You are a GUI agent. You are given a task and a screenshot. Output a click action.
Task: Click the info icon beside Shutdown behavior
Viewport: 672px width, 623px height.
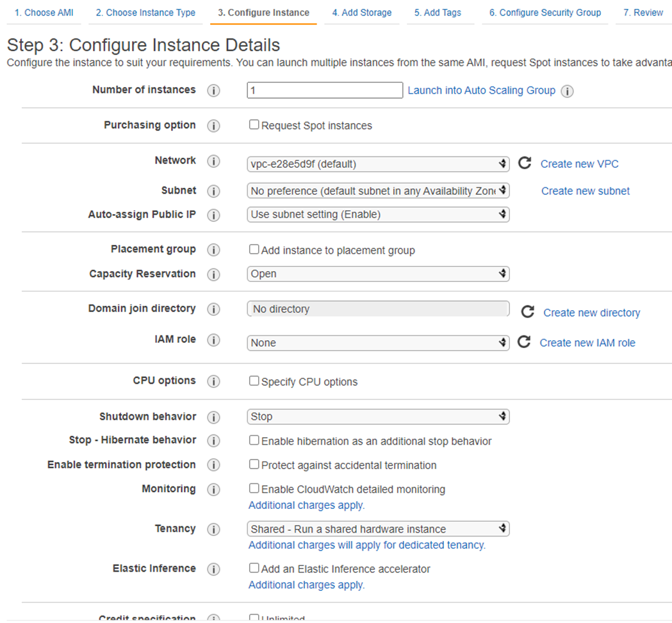(213, 417)
